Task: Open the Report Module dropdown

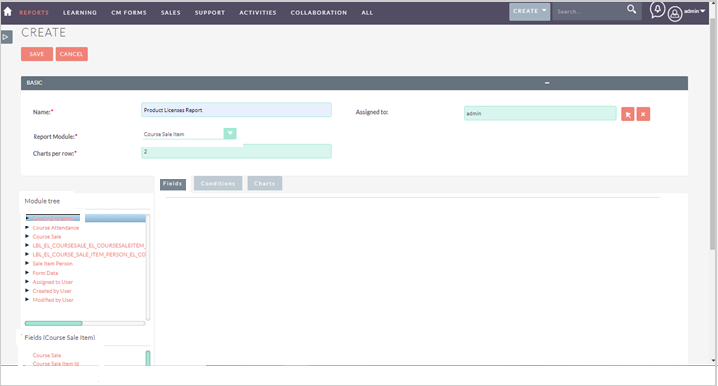Action: (x=230, y=133)
